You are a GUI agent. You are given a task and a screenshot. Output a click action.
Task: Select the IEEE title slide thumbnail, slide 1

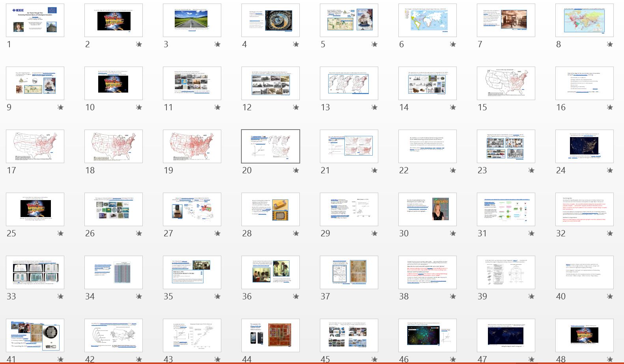[35, 20]
